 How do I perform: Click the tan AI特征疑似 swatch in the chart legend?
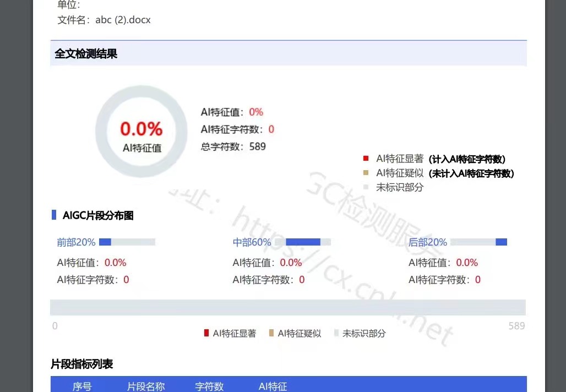271,333
